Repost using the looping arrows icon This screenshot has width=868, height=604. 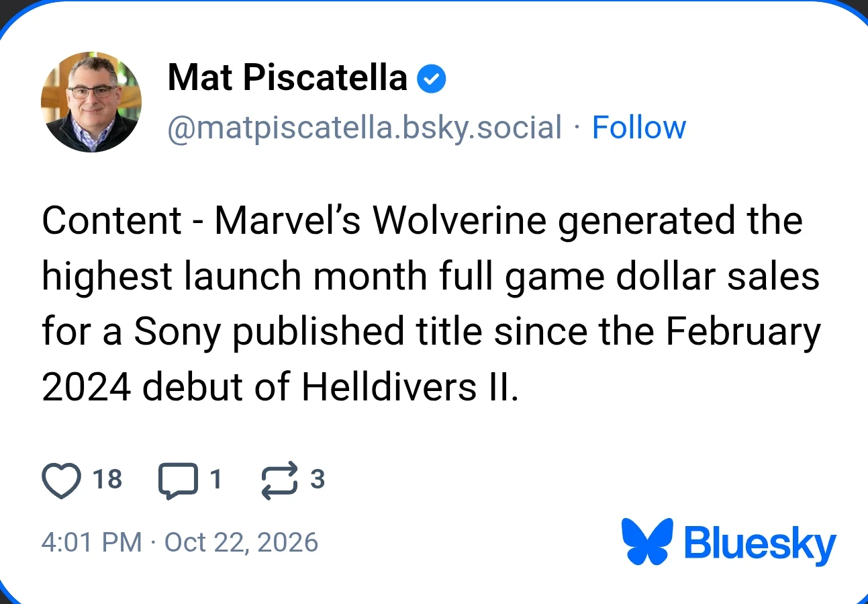coord(279,481)
